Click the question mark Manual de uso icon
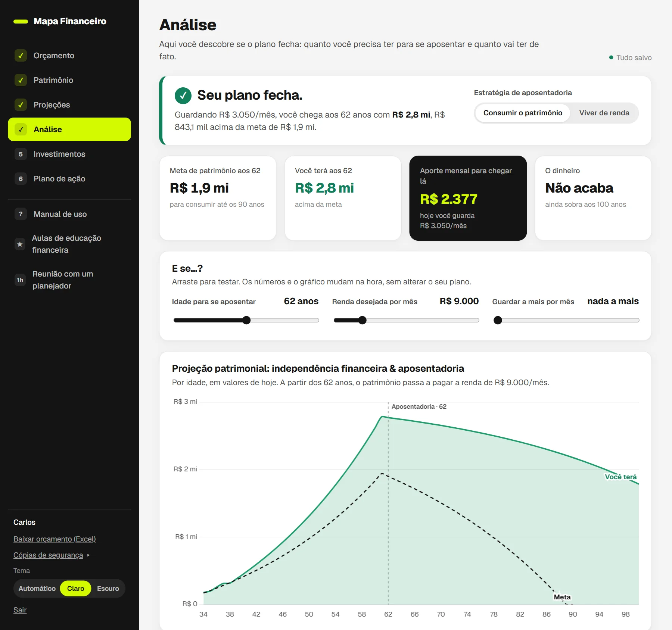 coord(21,214)
